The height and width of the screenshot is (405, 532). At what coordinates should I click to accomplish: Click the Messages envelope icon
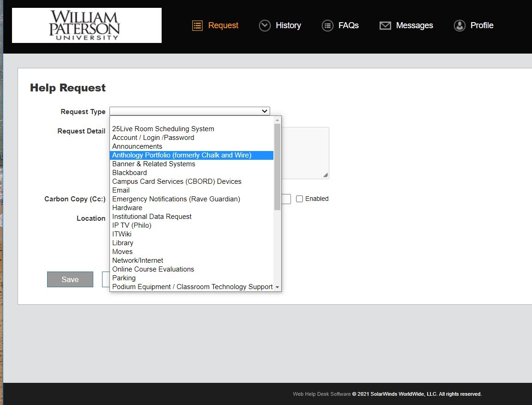385,25
